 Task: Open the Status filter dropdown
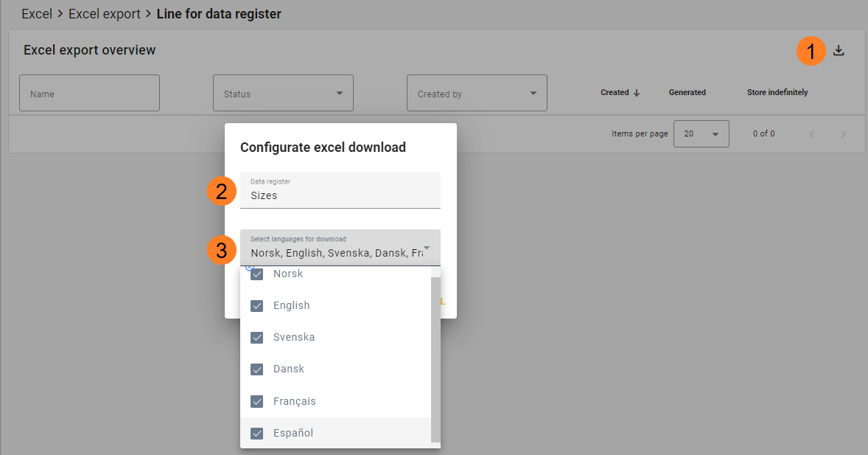tap(283, 94)
